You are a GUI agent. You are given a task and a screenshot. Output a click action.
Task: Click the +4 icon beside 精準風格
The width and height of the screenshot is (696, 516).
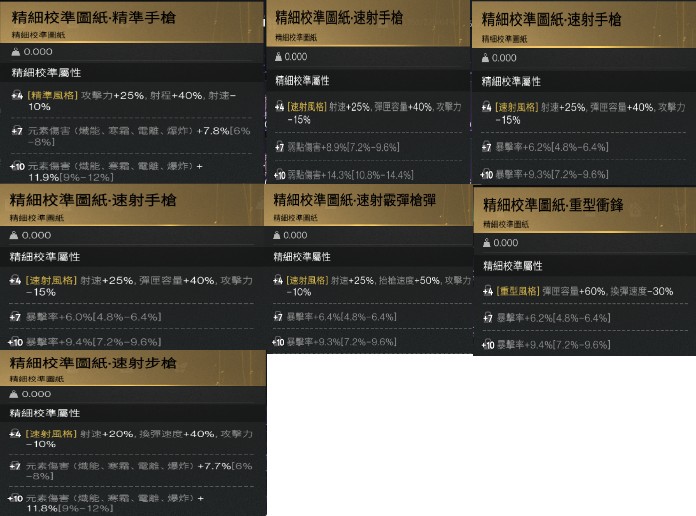[17, 95]
